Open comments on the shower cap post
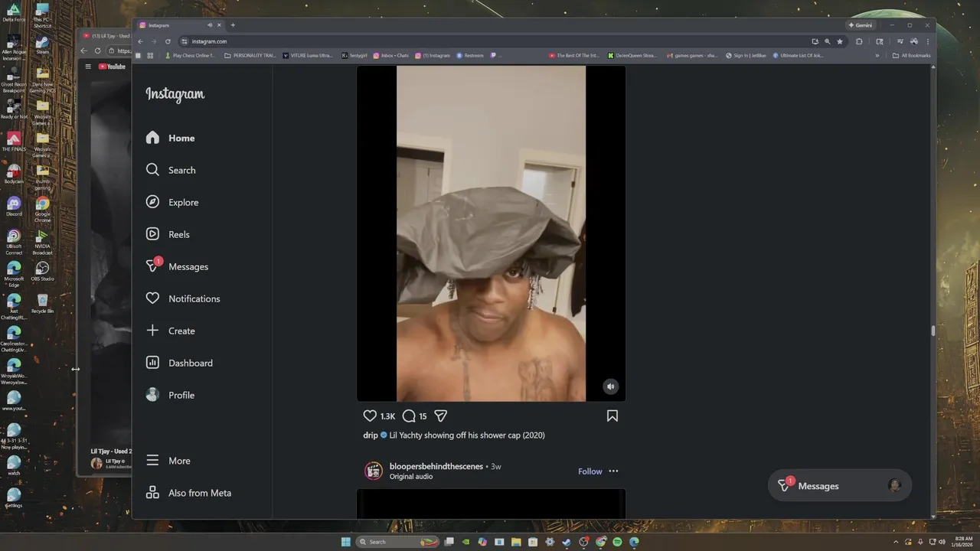The image size is (980, 551). (x=409, y=416)
